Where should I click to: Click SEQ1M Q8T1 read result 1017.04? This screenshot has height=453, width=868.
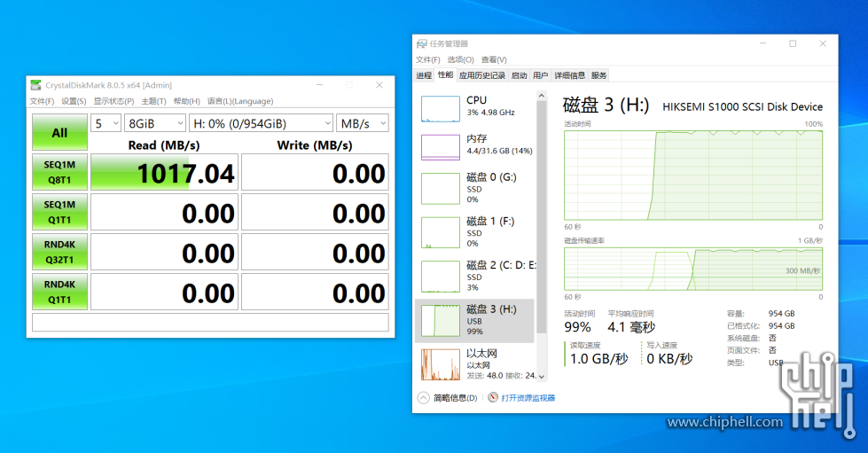click(164, 173)
